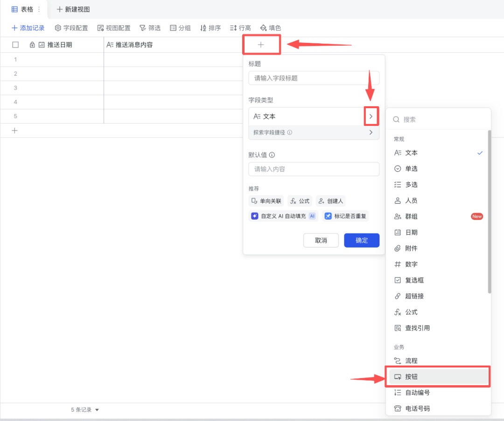Select row 1 number cell

(x=15, y=59)
